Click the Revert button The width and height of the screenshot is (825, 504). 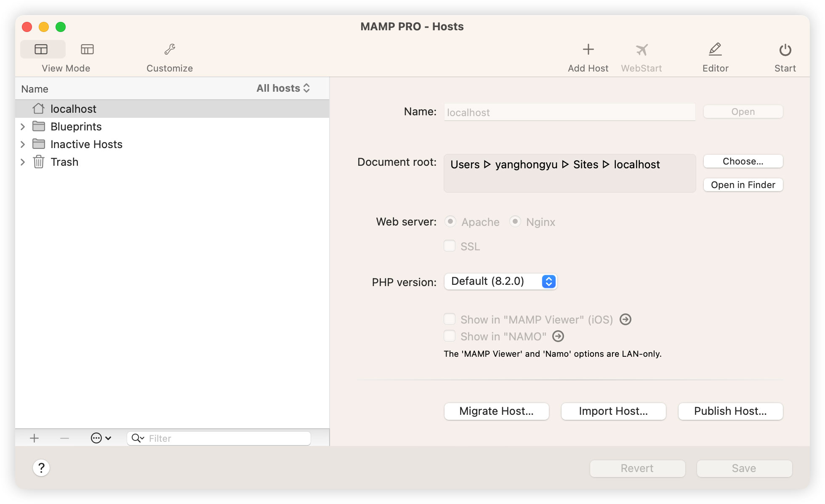[x=637, y=469]
